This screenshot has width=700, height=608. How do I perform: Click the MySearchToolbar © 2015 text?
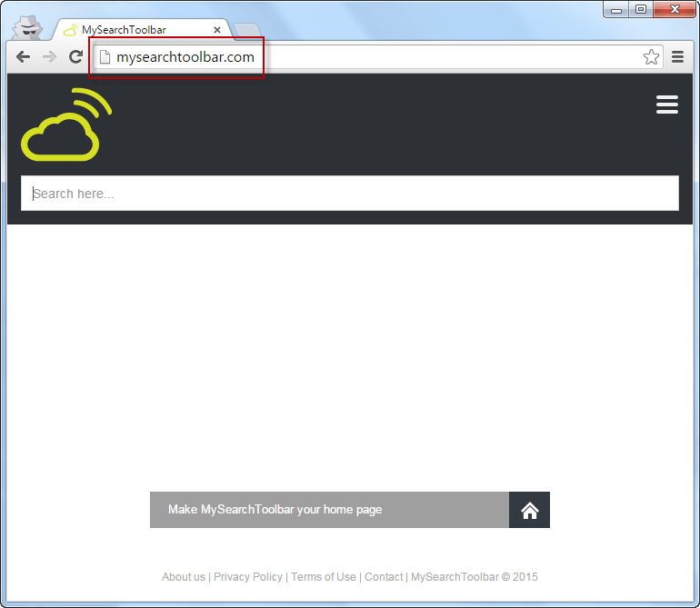click(x=475, y=577)
